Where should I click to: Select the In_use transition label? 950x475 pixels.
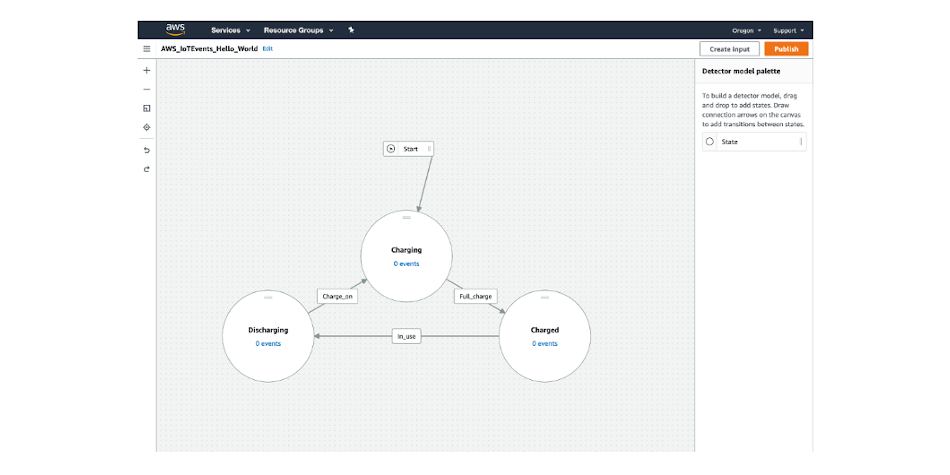click(407, 336)
